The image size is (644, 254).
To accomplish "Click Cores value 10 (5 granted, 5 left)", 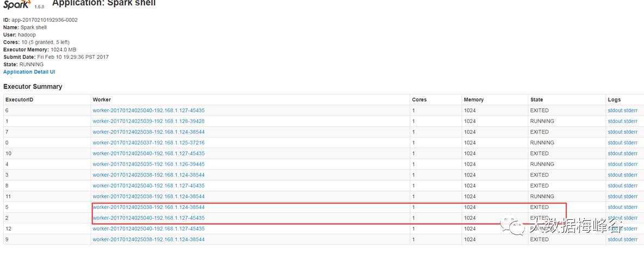I will tap(46, 42).
